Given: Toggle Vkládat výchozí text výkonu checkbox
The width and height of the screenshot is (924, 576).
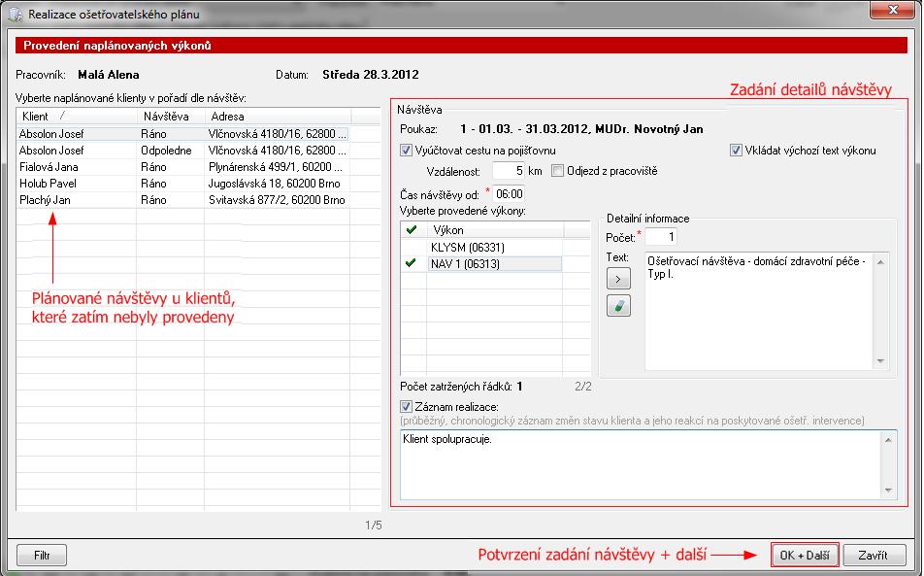Looking at the screenshot, I should point(736,151).
